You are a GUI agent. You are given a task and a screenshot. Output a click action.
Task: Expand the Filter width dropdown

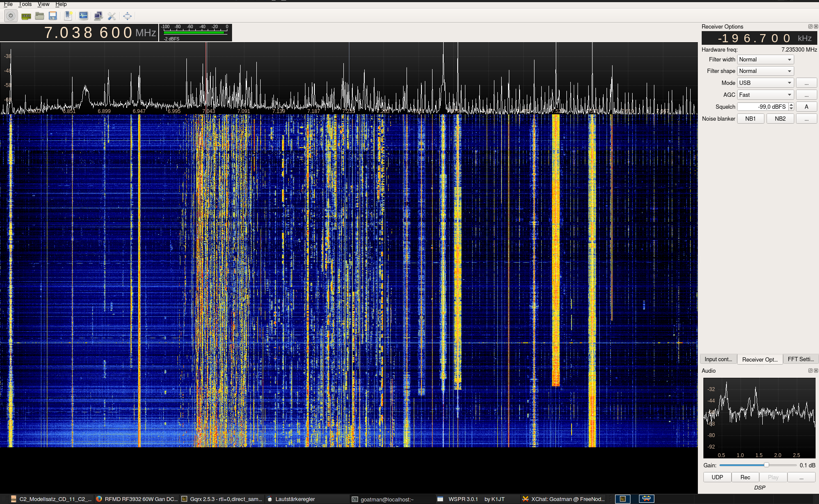pyautogui.click(x=765, y=60)
